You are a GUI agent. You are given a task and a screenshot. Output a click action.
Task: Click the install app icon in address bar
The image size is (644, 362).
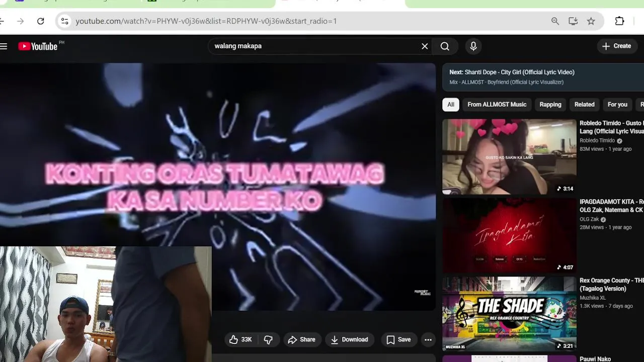pyautogui.click(x=573, y=21)
